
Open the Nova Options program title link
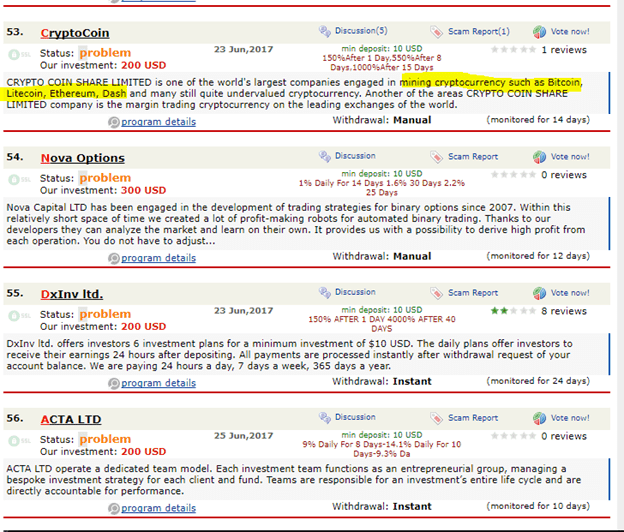coord(83,158)
